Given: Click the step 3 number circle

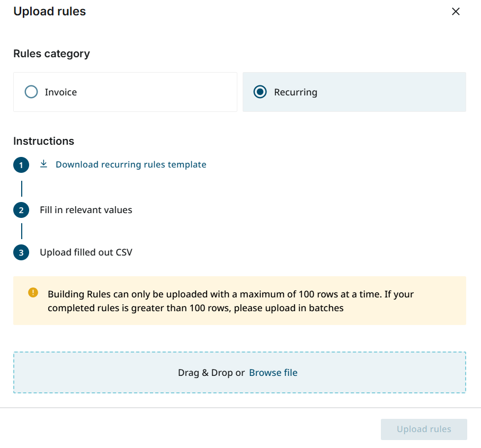Looking at the screenshot, I should point(21,253).
